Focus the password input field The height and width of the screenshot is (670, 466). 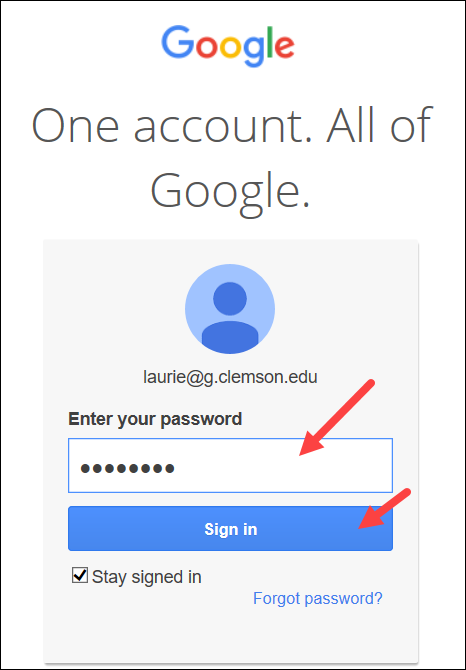pos(230,465)
